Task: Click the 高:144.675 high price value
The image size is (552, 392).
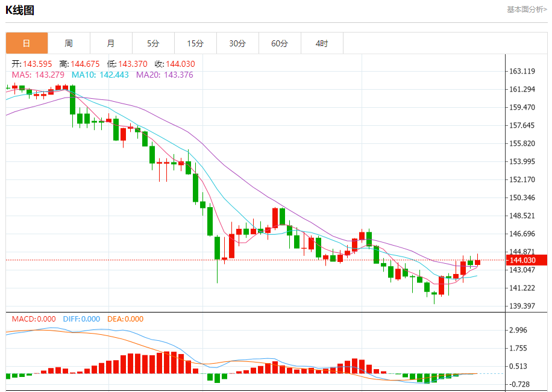Action: [80, 64]
